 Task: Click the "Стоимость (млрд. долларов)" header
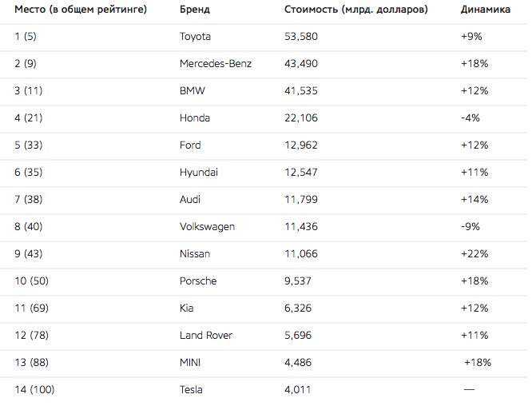355,10
